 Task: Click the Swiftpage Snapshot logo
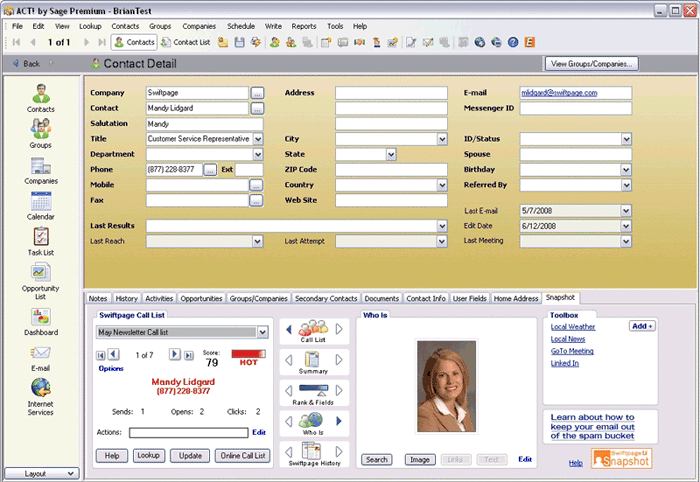(622, 459)
